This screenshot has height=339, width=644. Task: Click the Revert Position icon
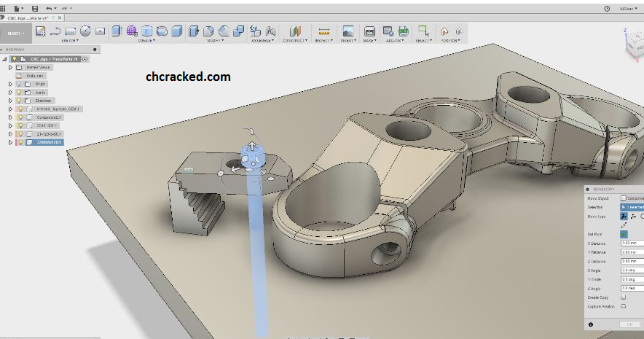(459, 31)
